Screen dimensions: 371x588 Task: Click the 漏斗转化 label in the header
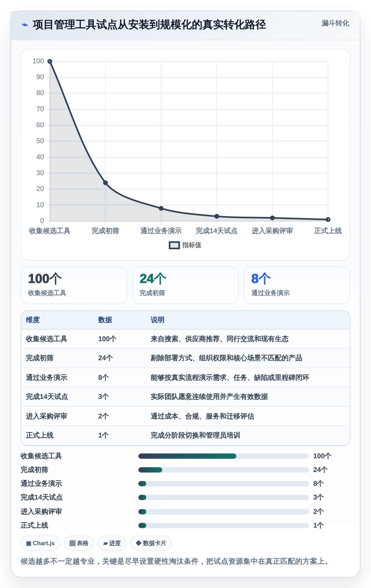335,23
